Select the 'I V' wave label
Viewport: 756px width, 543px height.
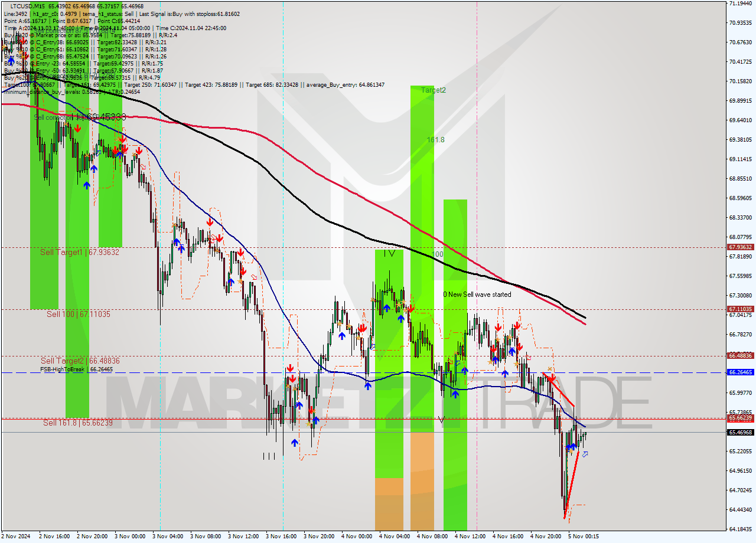389,253
